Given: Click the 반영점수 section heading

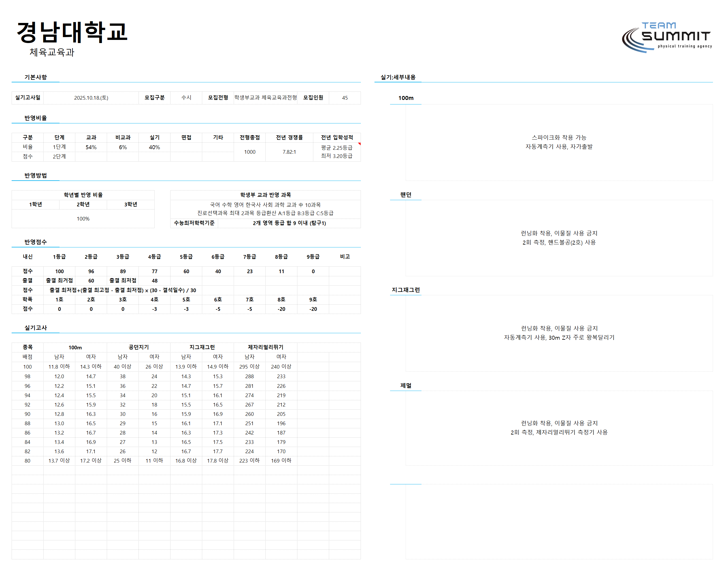Looking at the screenshot, I should tap(36, 242).
